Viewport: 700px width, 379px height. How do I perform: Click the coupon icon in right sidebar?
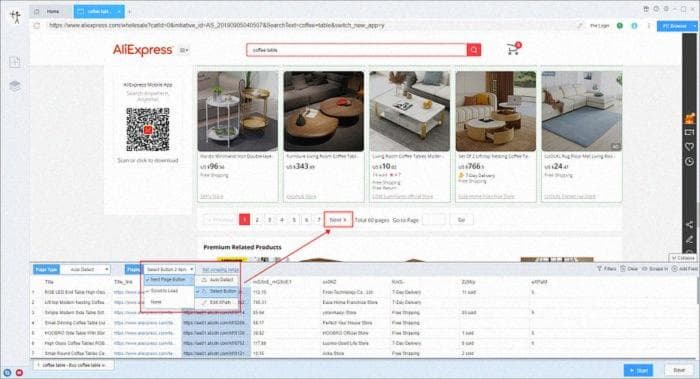point(689,132)
